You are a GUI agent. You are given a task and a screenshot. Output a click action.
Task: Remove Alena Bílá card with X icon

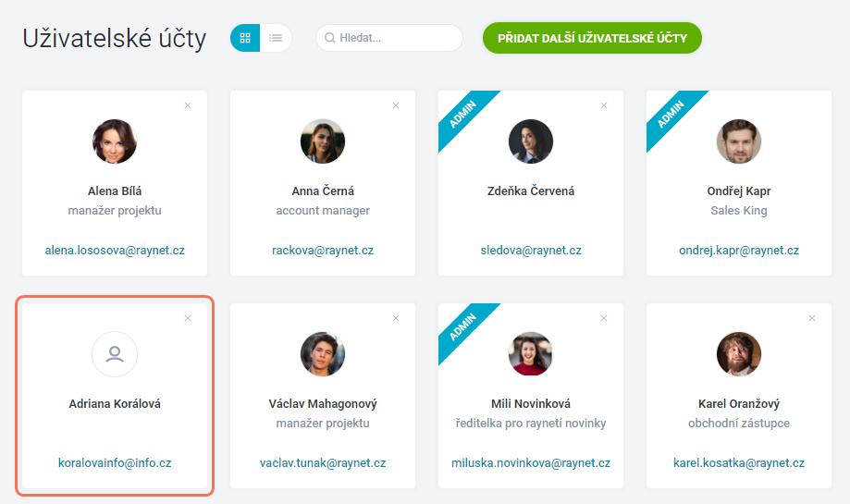coord(188,105)
